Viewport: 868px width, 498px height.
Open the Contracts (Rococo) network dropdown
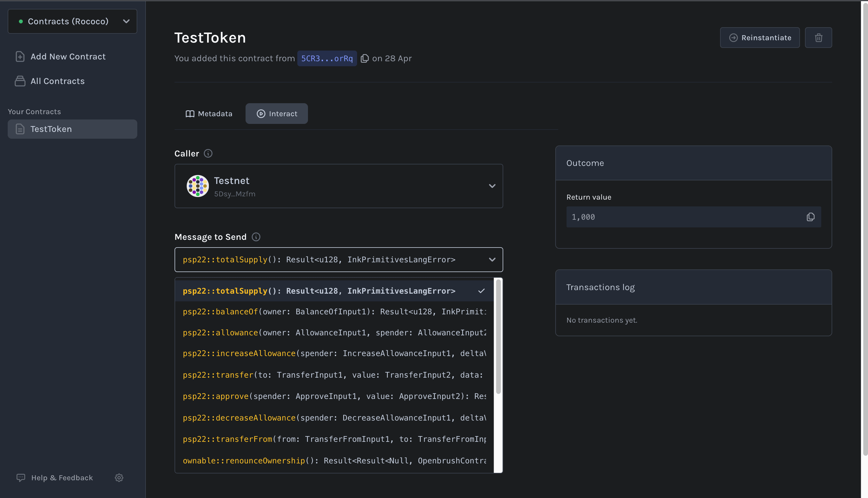coord(72,21)
